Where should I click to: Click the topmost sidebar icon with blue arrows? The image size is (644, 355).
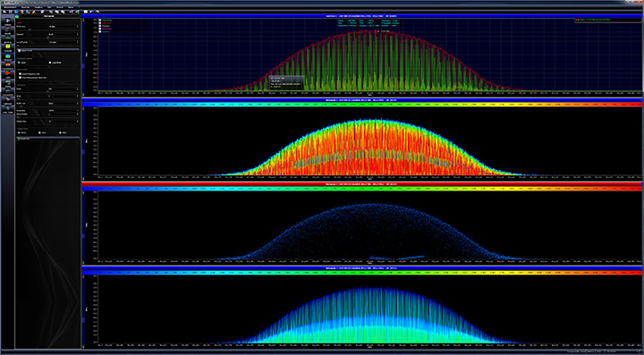point(7,21)
